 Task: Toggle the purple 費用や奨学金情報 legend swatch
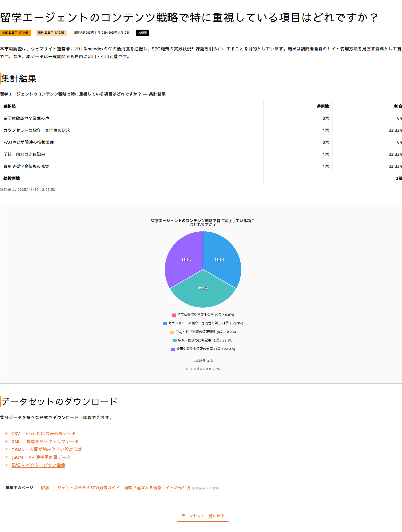pyautogui.click(x=173, y=349)
